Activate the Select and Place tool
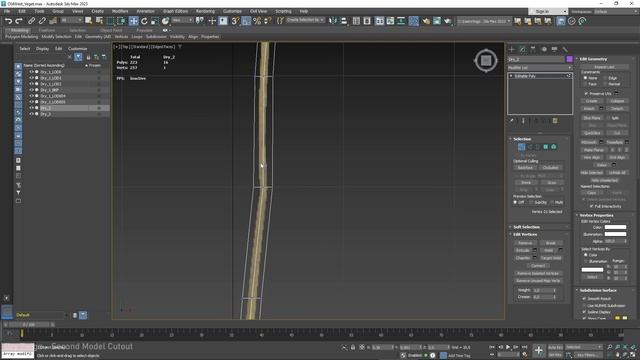Screen dimensions: 640x360 tap(165, 21)
